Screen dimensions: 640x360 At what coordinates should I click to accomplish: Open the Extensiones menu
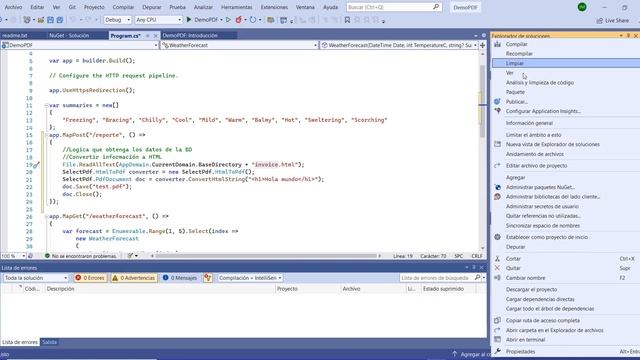[274, 7]
